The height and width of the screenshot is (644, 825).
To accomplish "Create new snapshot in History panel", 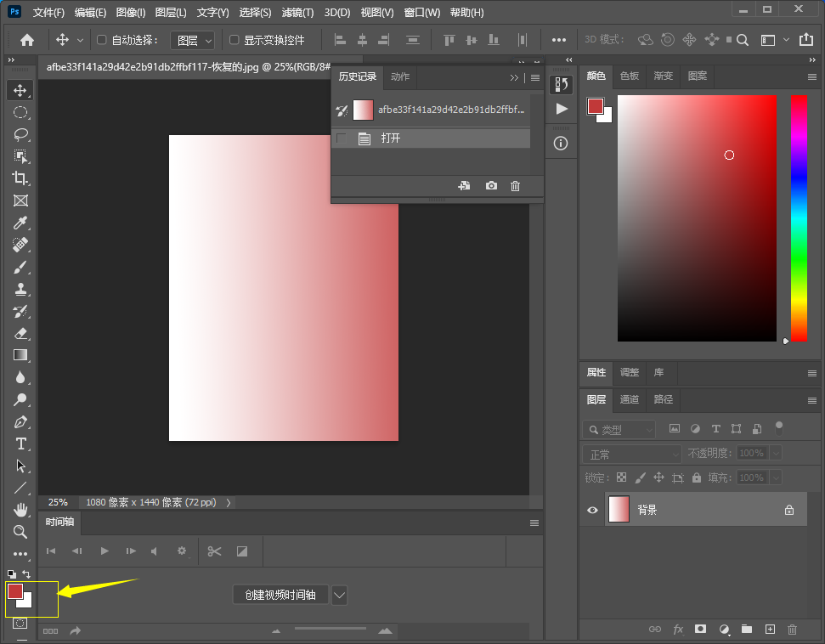I will tap(491, 186).
